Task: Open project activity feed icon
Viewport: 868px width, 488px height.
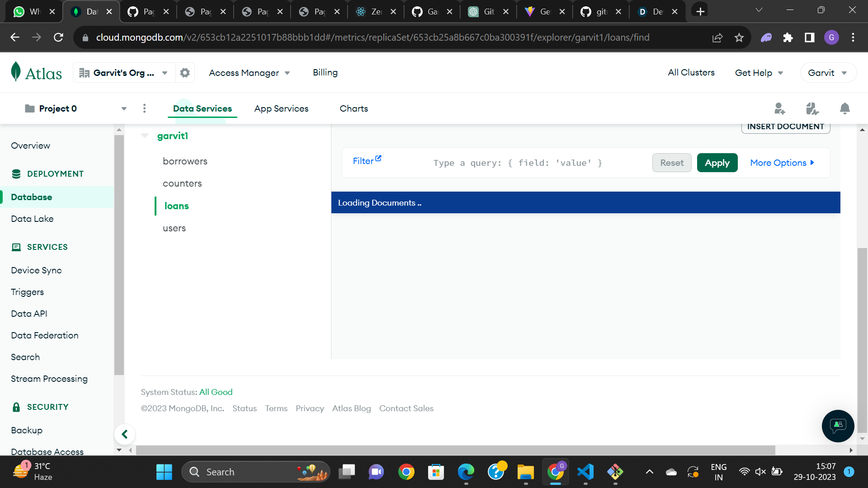Action: point(812,108)
